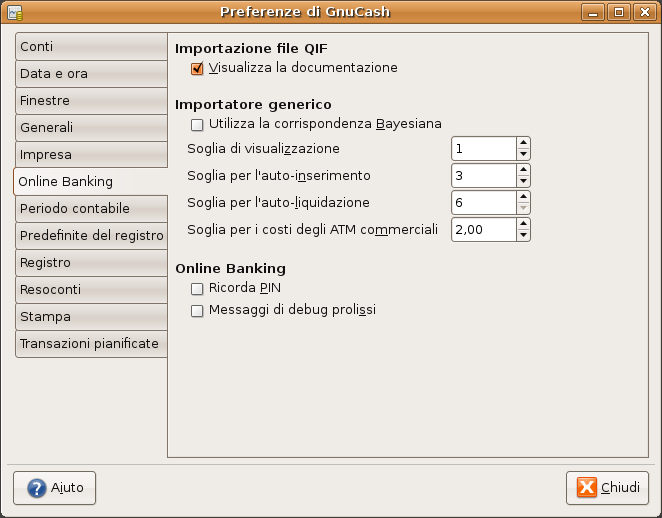
Task: Click Soglia di visualizzazione input field
Action: click(x=484, y=149)
